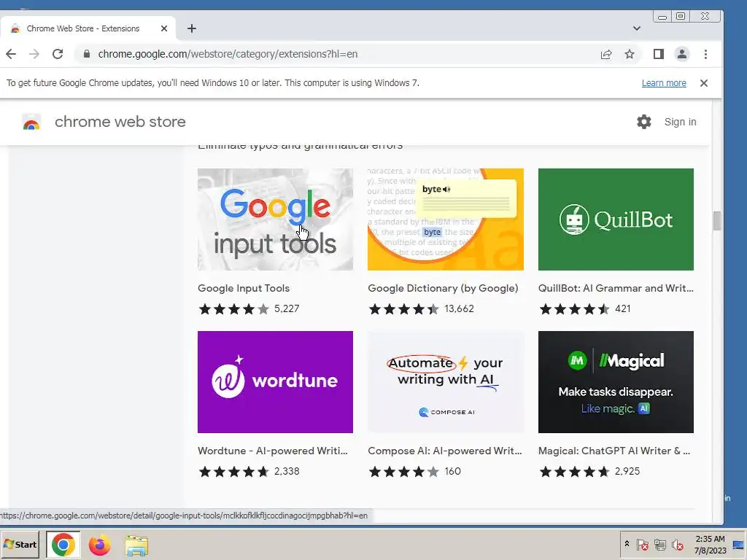Open Action Center flag icon
Viewport: 747px width, 560px height.
[642, 544]
